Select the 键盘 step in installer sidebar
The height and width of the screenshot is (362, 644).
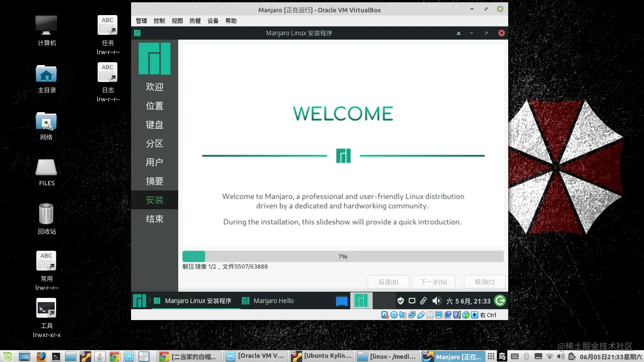(155, 124)
